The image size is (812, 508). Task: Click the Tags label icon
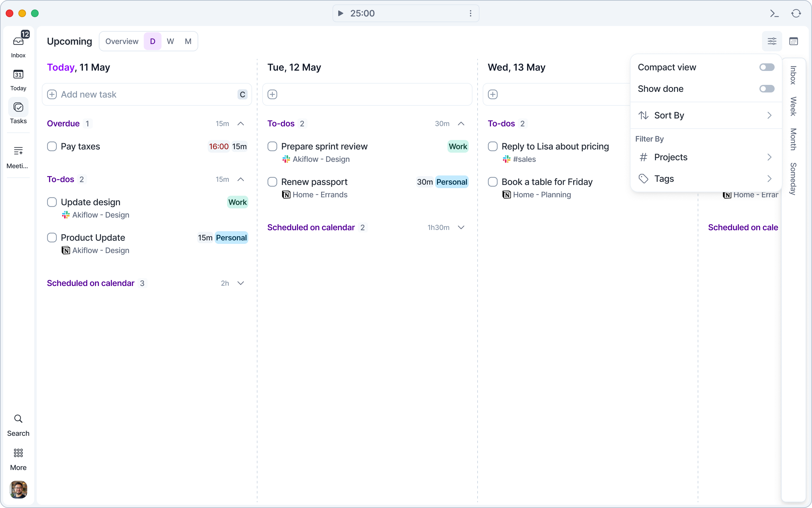[643, 179]
